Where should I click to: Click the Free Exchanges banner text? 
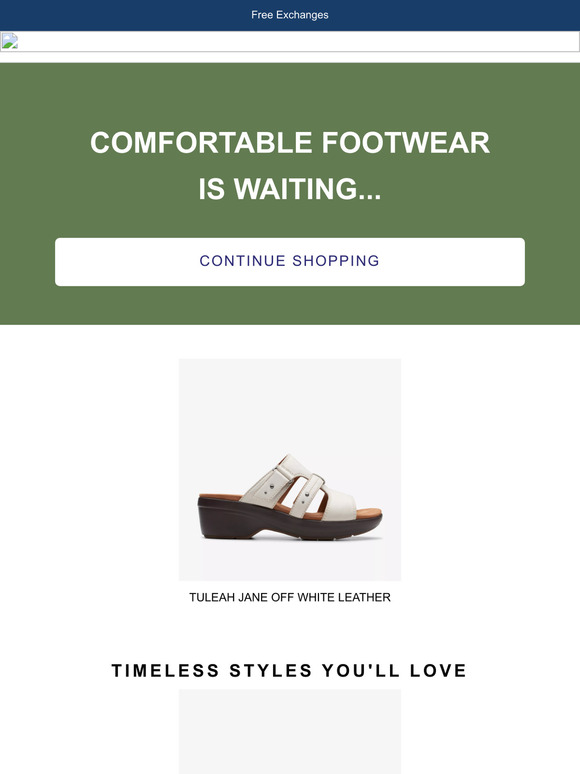[290, 15]
